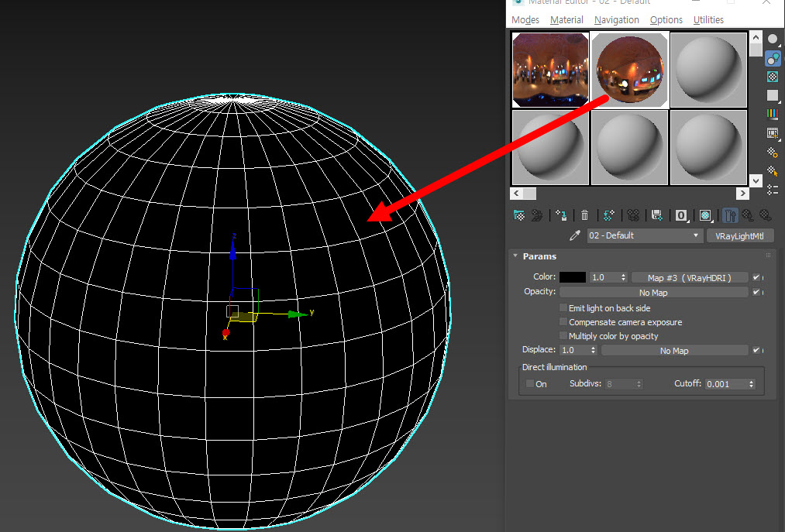Open the Material menu

566,20
